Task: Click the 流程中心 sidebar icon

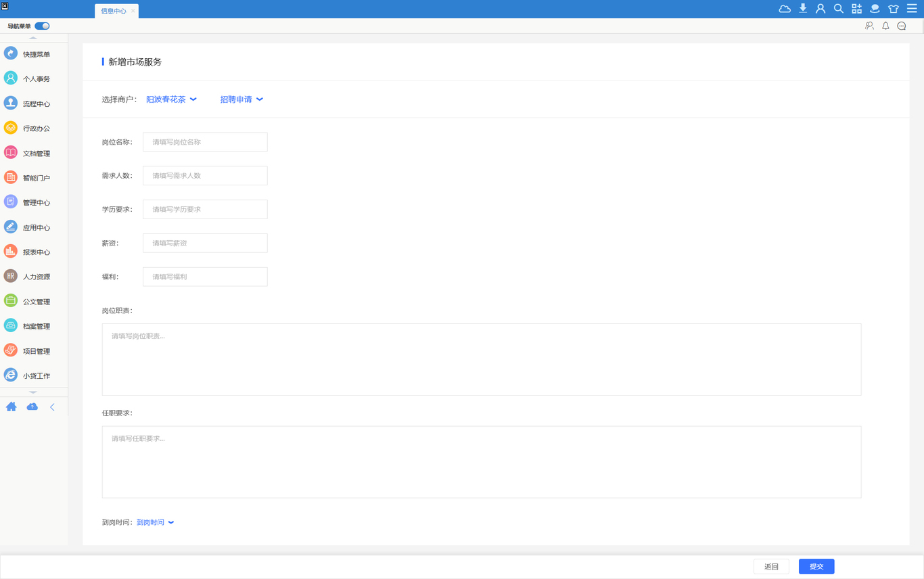Action: [x=11, y=103]
